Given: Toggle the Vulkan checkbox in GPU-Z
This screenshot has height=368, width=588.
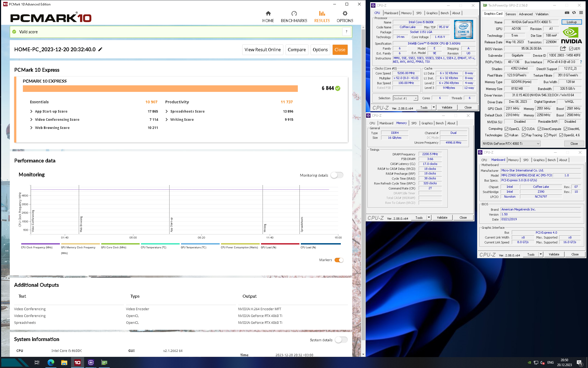Looking at the screenshot, I should (506, 135).
